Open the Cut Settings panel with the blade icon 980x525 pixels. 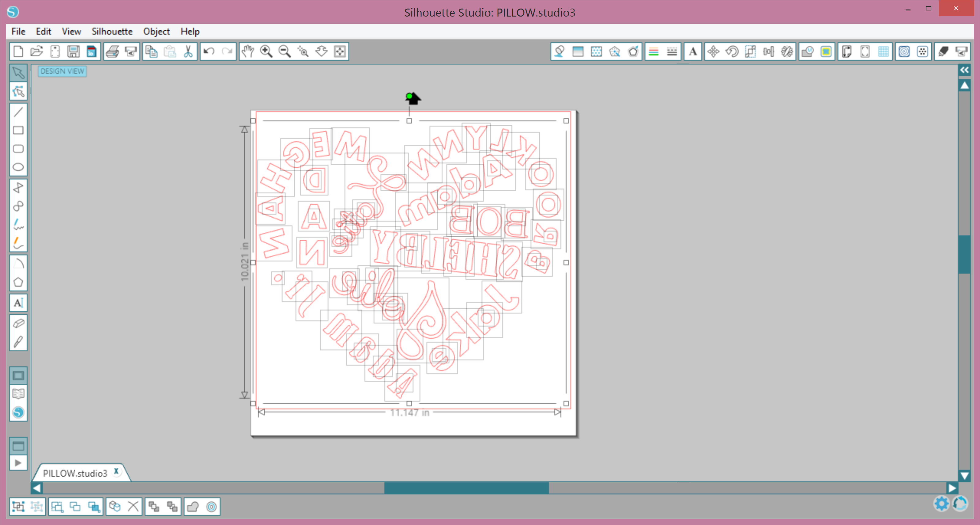tap(944, 51)
